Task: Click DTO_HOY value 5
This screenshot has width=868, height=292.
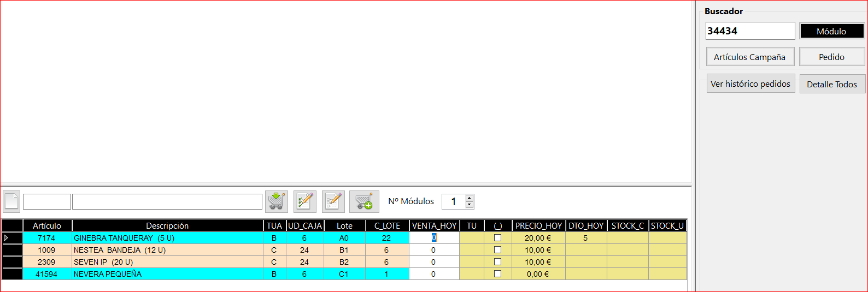Action: (x=586, y=238)
